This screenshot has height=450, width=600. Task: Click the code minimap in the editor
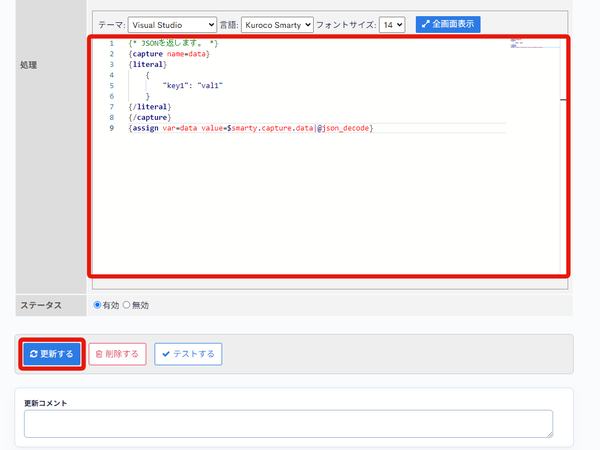535,43
